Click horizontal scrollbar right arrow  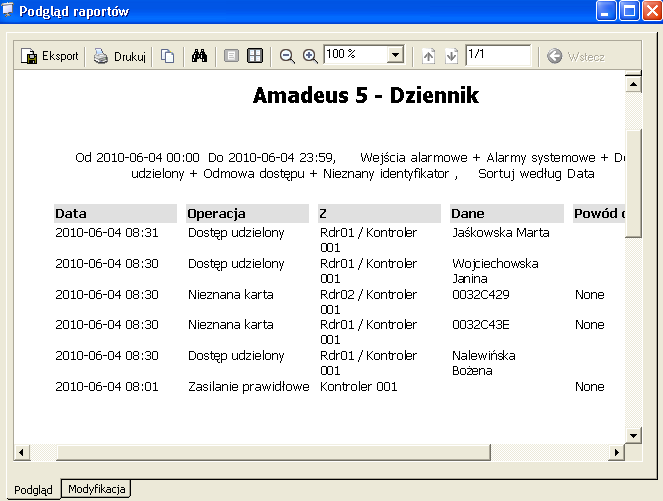pyautogui.click(x=616, y=452)
